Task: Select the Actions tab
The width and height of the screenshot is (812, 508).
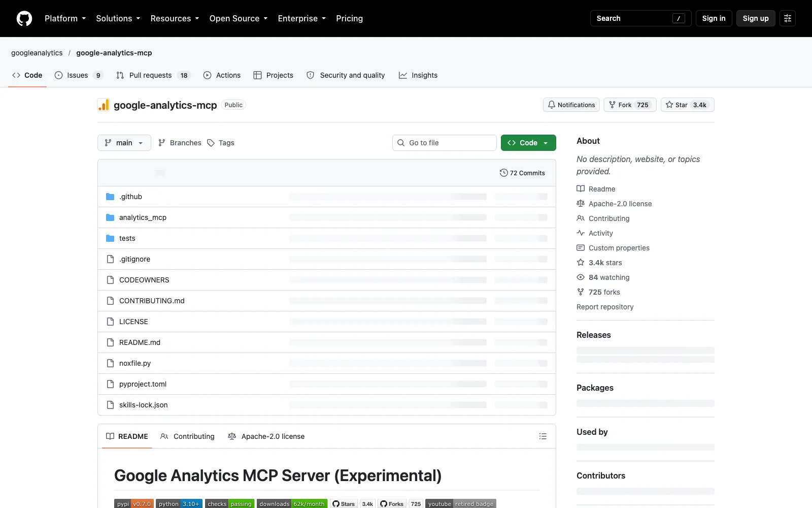Action: click(x=222, y=75)
